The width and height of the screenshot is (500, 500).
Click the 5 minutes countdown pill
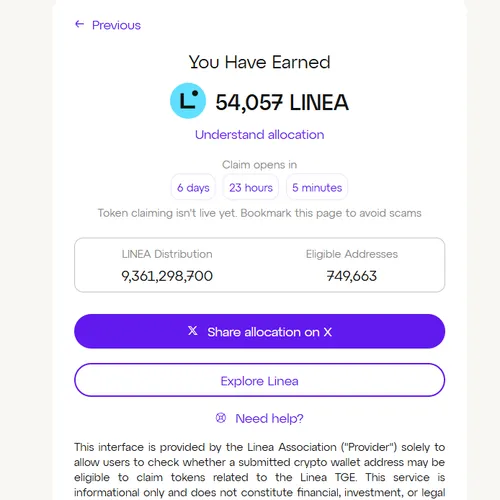[317, 187]
